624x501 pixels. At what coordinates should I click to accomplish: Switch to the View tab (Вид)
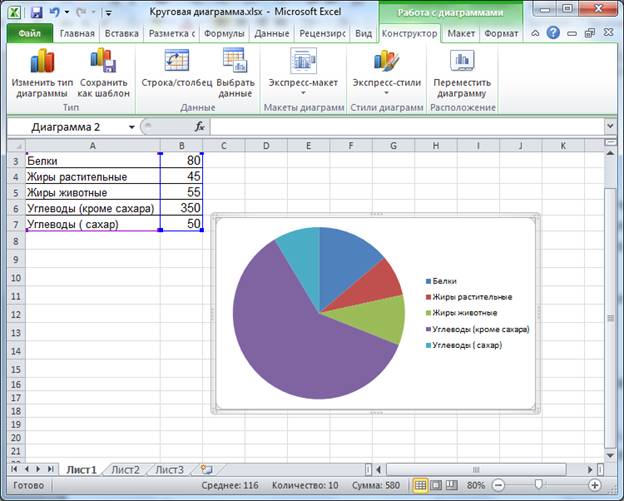363,33
